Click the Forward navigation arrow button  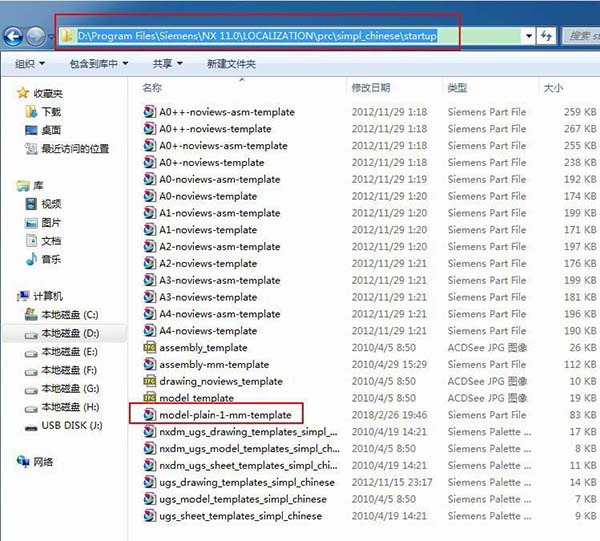pyautogui.click(x=36, y=37)
